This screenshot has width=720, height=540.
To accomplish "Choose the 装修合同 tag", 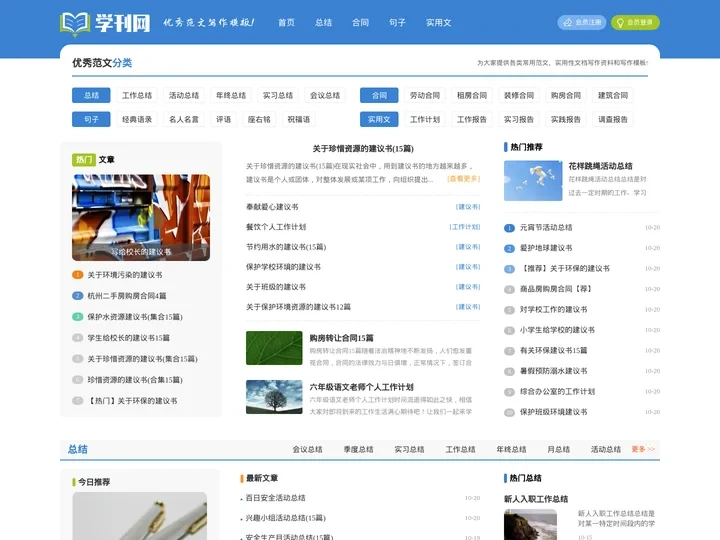I will point(519,95).
